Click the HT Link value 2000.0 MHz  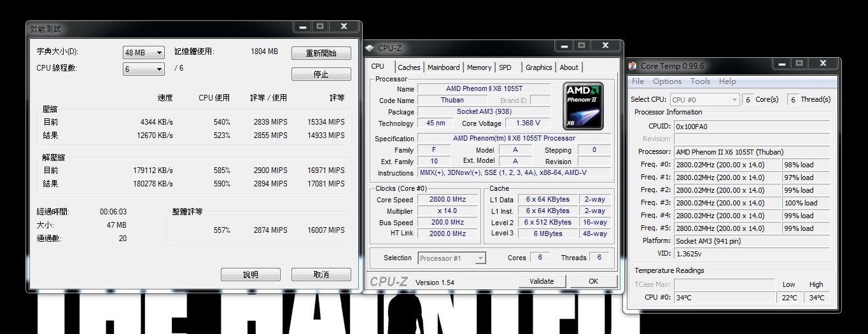[x=447, y=233]
